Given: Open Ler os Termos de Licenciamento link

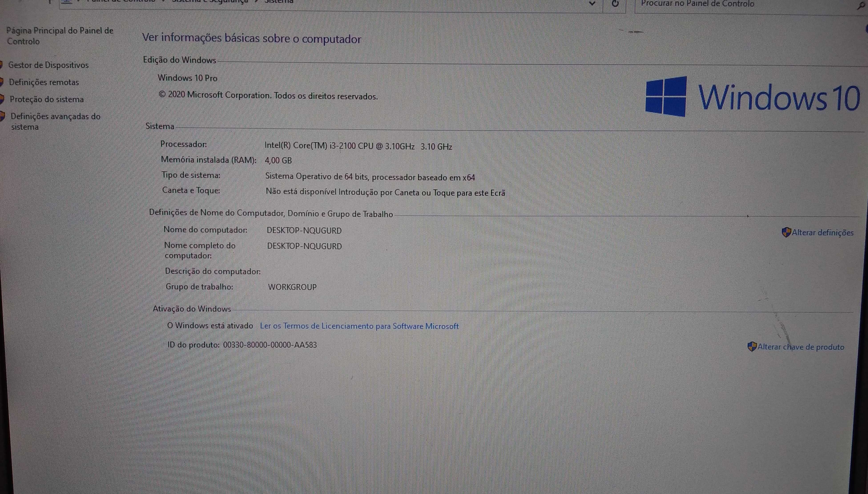Looking at the screenshot, I should click(x=359, y=326).
